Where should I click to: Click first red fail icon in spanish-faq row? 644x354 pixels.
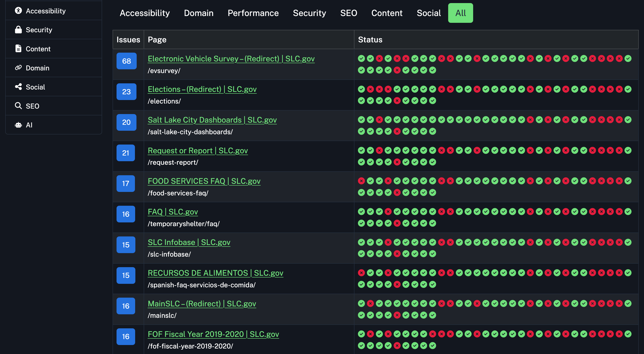[x=361, y=273]
